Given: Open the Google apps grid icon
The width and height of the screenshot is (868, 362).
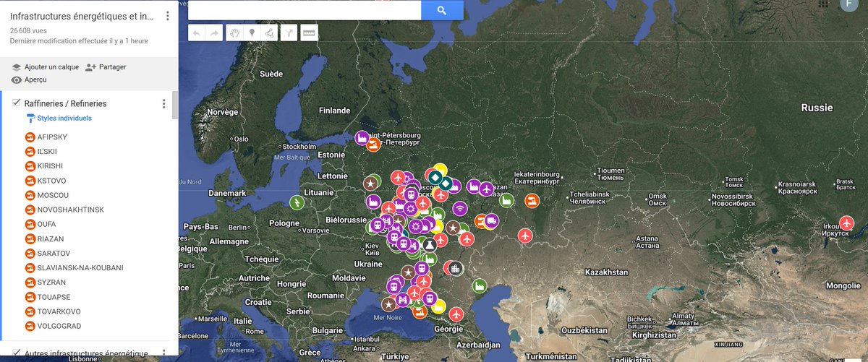Looking at the screenshot, I should 822,4.
